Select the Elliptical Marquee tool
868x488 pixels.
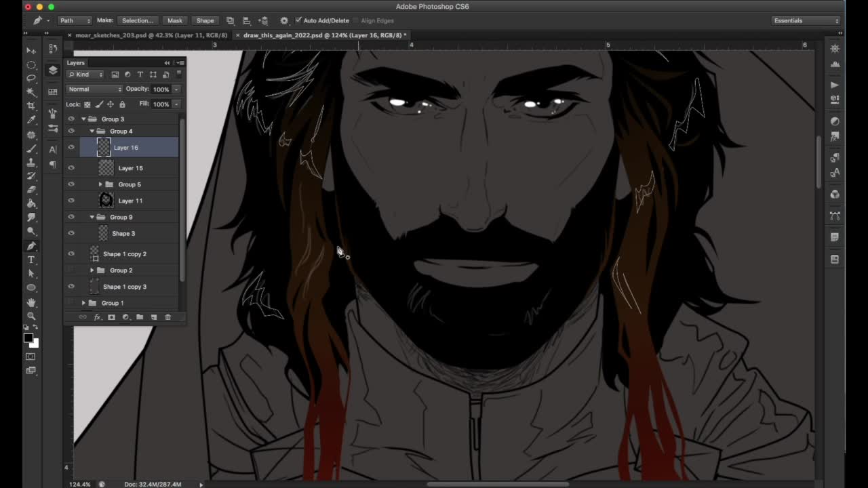[31, 64]
